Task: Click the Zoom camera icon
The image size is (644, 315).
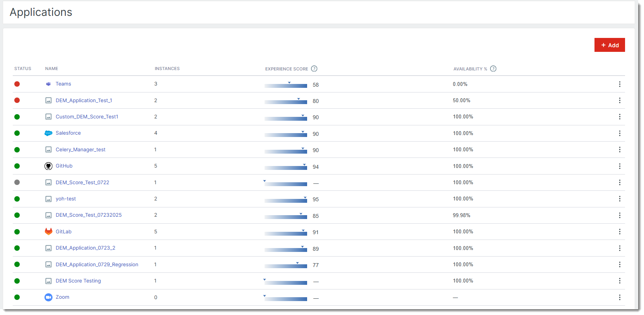Action: coord(48,297)
